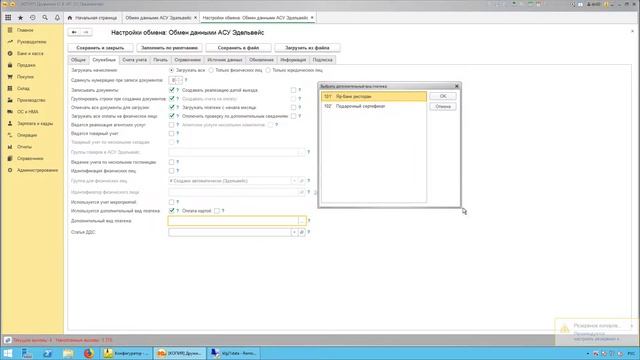Switch to Конфигуратор taskbar window
The height and width of the screenshot is (360, 640).
126,353
